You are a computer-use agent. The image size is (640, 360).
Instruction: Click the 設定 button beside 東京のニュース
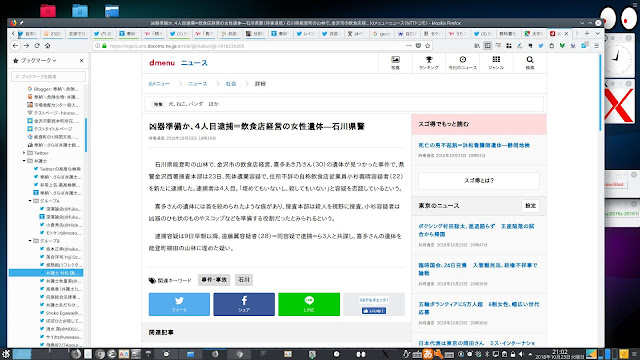[530, 206]
